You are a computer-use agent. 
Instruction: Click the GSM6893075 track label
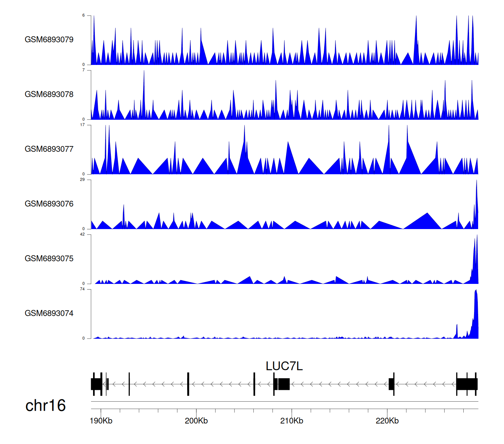click(x=49, y=259)
